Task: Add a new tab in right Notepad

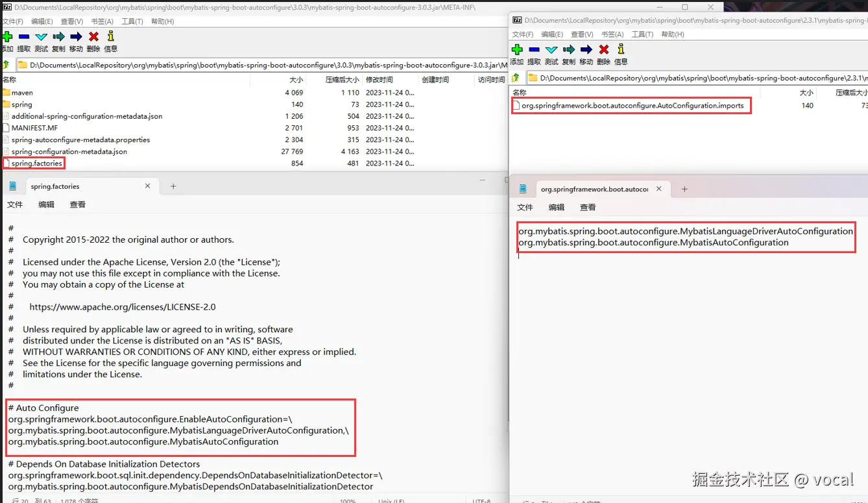Action: coord(684,190)
